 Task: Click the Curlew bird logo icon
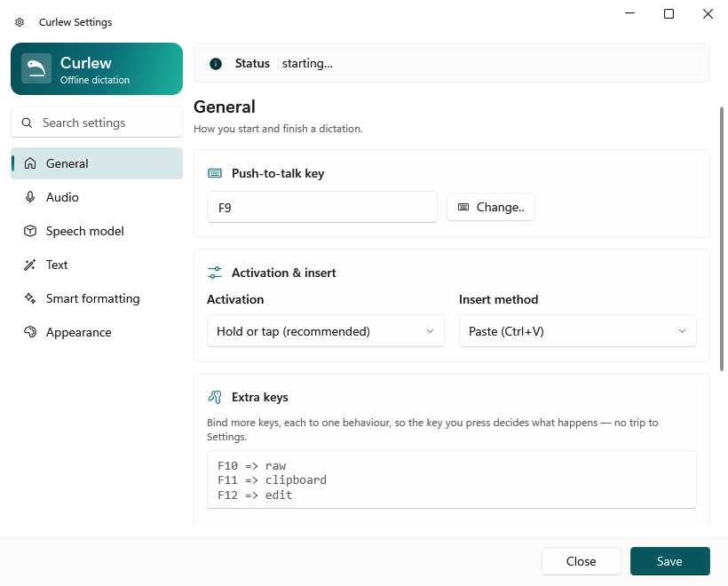tap(36, 68)
